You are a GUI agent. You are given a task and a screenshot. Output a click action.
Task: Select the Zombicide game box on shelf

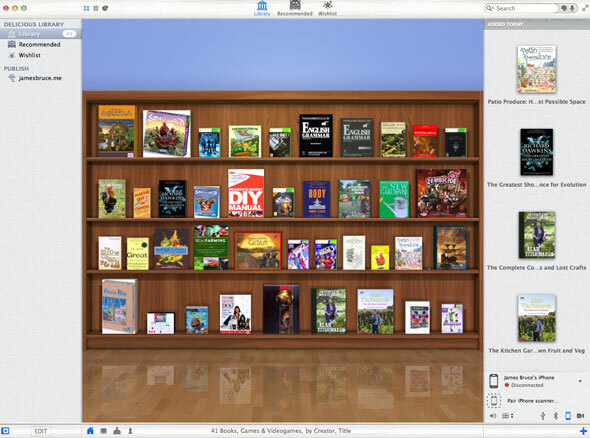point(442,193)
